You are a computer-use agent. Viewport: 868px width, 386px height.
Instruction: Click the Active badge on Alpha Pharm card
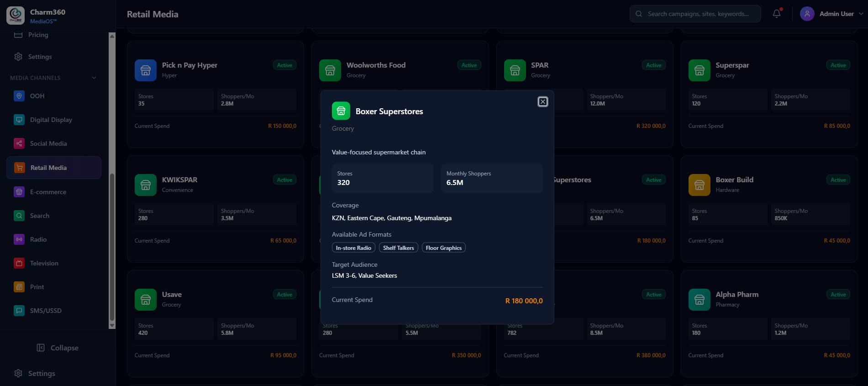[838, 295]
